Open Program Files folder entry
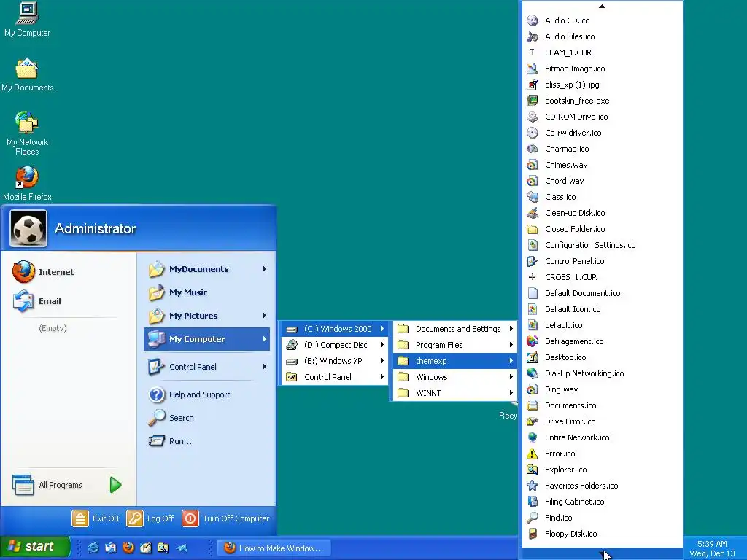 [455, 345]
